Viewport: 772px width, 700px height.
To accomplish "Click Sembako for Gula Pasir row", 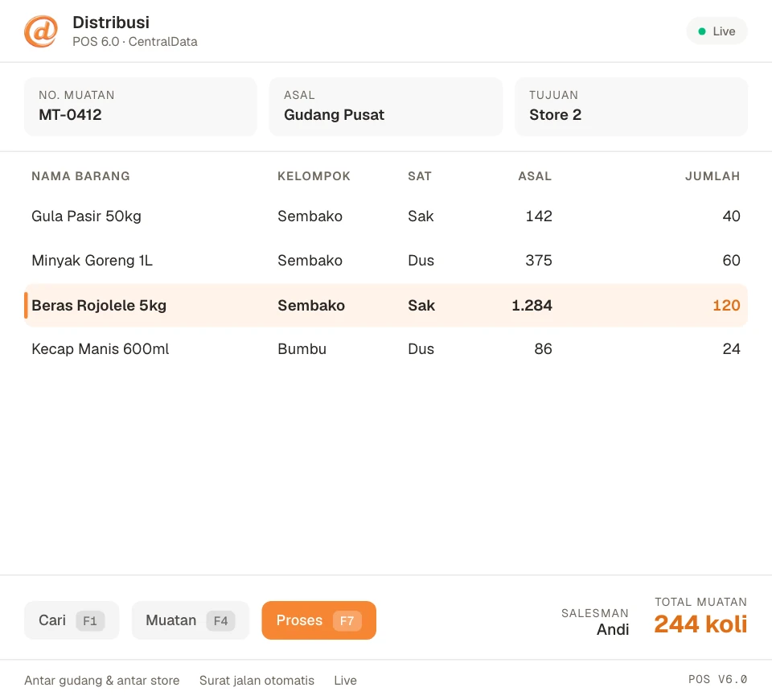I will 310,216.
